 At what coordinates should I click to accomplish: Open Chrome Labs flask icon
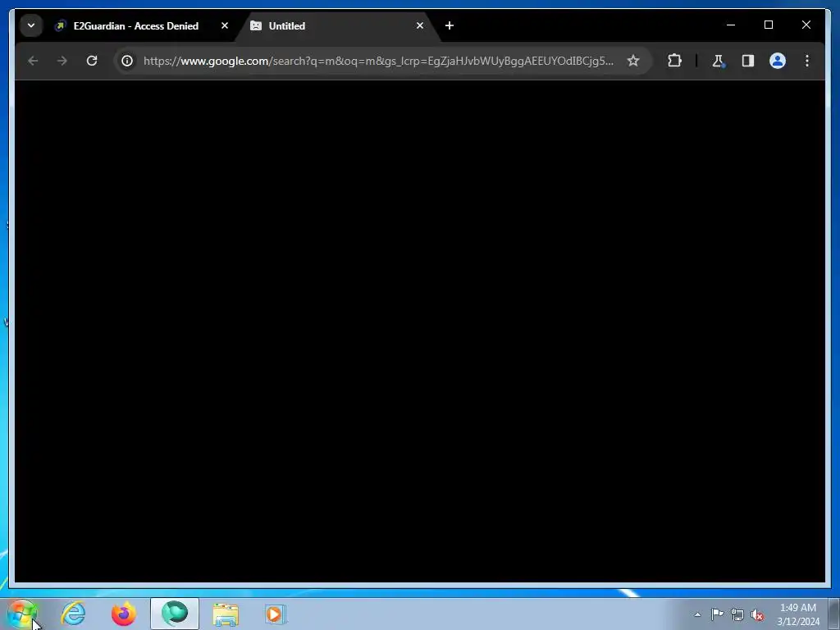(x=719, y=61)
